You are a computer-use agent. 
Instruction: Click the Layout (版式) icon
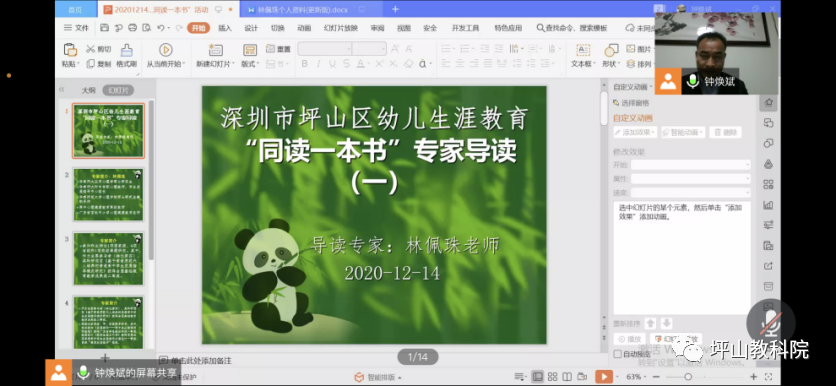point(250,50)
